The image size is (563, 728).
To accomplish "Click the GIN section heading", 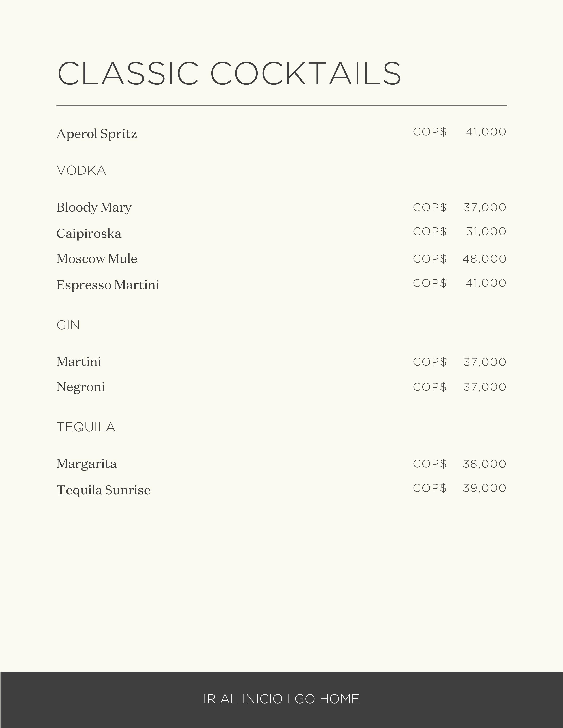I will coord(68,325).
